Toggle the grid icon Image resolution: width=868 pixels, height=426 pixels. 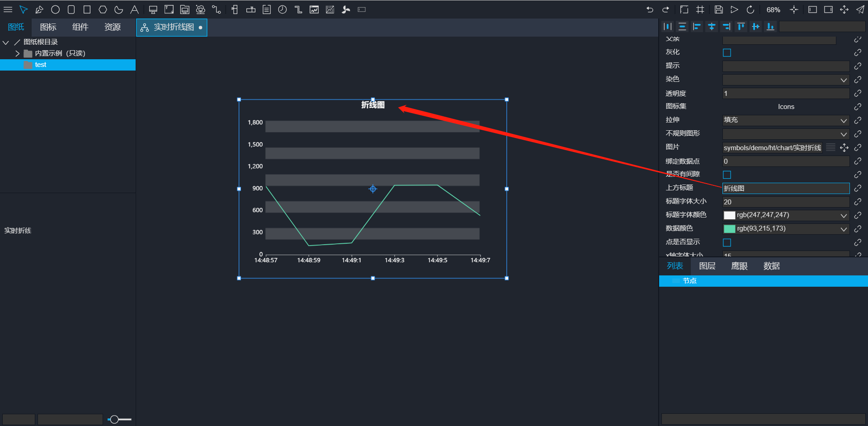pyautogui.click(x=700, y=9)
